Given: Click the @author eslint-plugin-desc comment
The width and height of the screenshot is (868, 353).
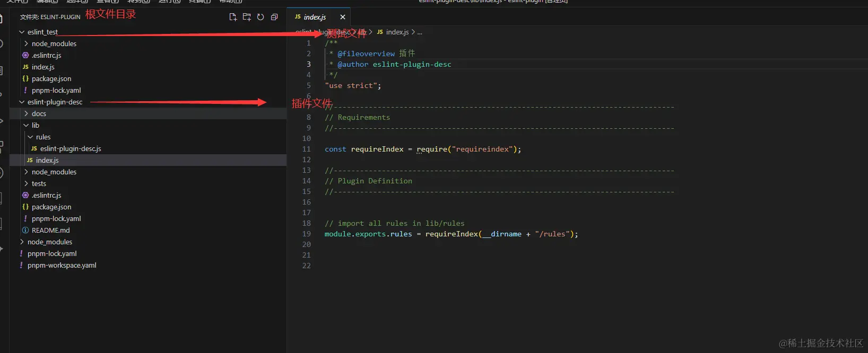Looking at the screenshot, I should (394, 65).
